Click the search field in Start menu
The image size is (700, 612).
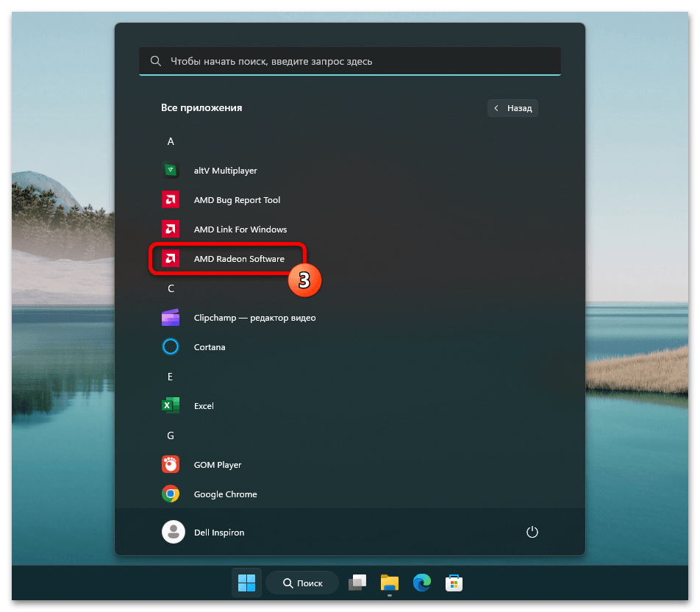click(x=350, y=62)
